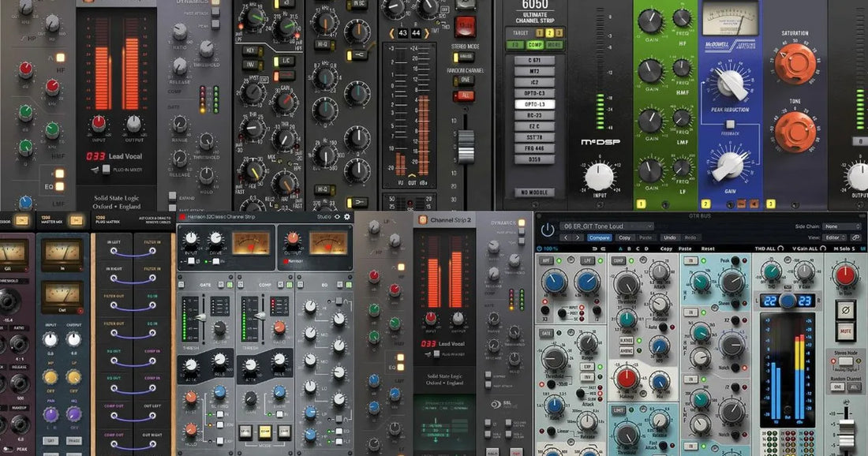Switch to McDSP COMP tab

(535, 45)
